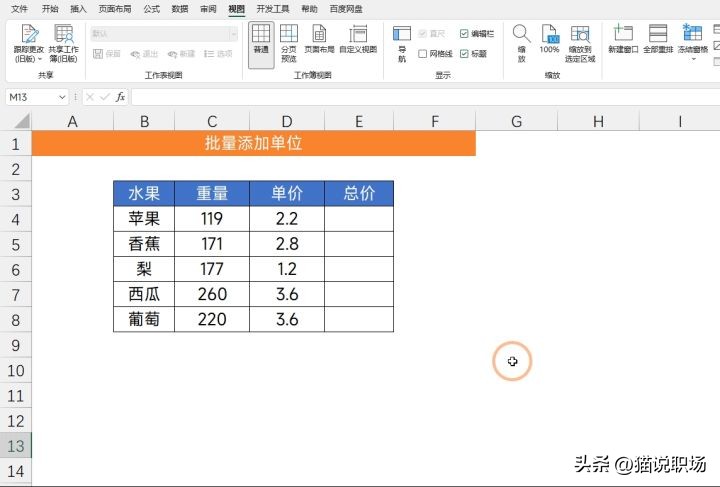
Task: Open a 新建窗口
Action: (x=623, y=39)
